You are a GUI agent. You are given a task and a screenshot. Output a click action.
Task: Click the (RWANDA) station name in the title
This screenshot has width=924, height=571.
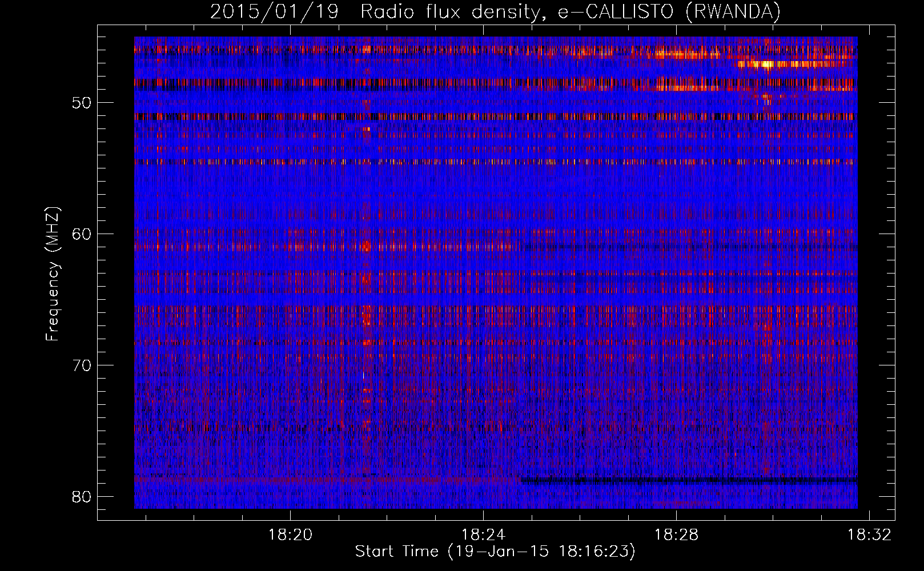pyautogui.click(x=732, y=11)
